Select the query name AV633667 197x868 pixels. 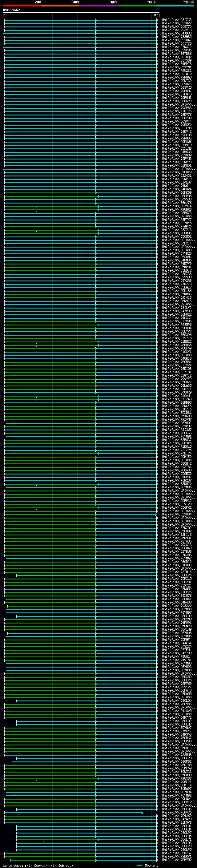(x=11, y=10)
